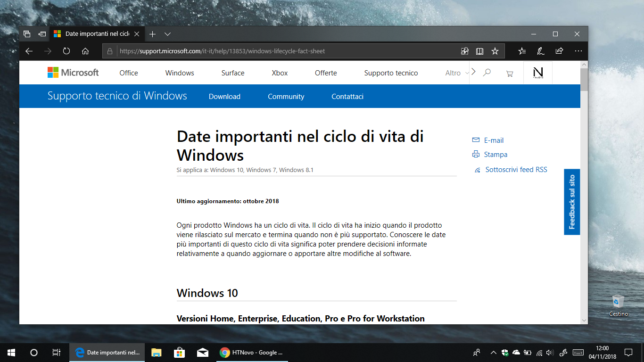Screen dimensions: 644x362
Task: Open the Contattaci page
Action: click(x=347, y=96)
